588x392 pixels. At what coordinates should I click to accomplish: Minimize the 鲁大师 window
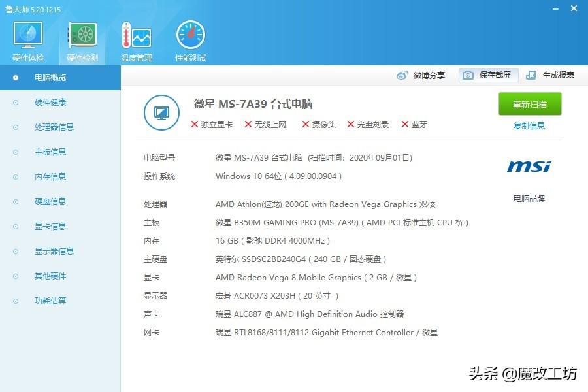coord(556,8)
